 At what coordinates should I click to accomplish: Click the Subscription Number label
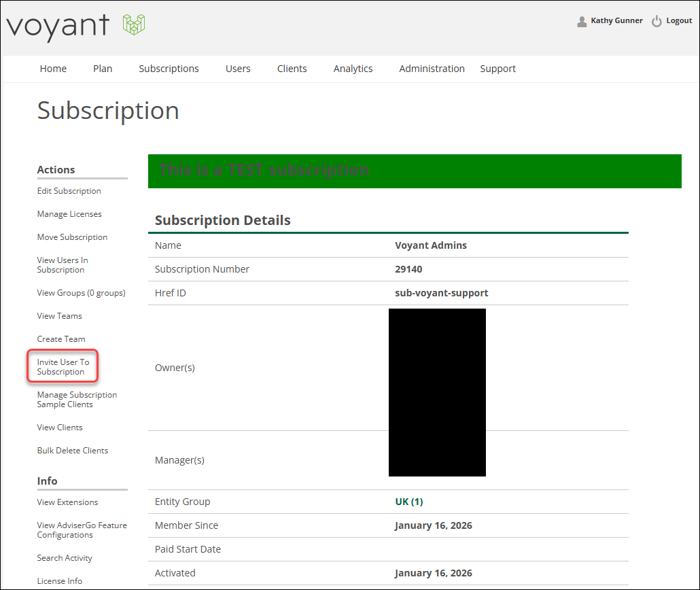tap(202, 269)
